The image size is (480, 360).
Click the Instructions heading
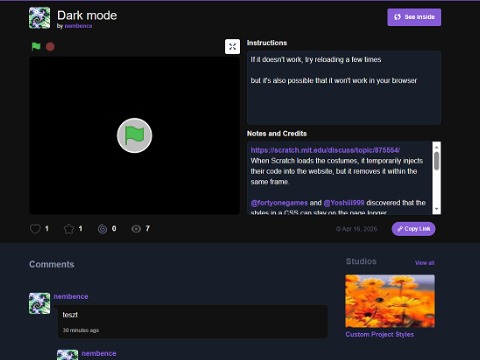267,43
